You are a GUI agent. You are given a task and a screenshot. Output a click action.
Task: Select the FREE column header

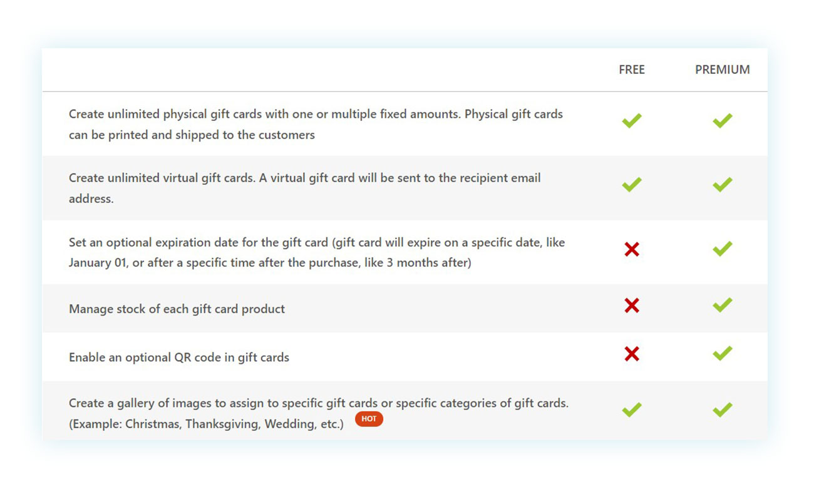(632, 70)
